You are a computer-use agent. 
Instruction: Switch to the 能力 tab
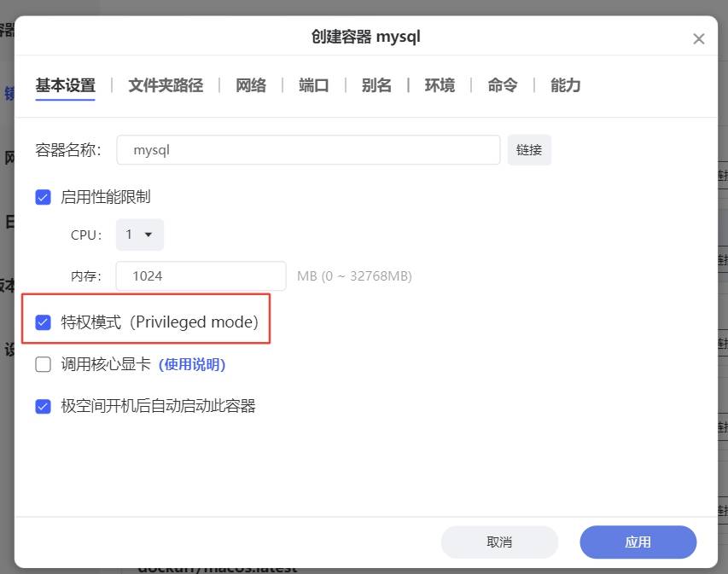click(565, 85)
